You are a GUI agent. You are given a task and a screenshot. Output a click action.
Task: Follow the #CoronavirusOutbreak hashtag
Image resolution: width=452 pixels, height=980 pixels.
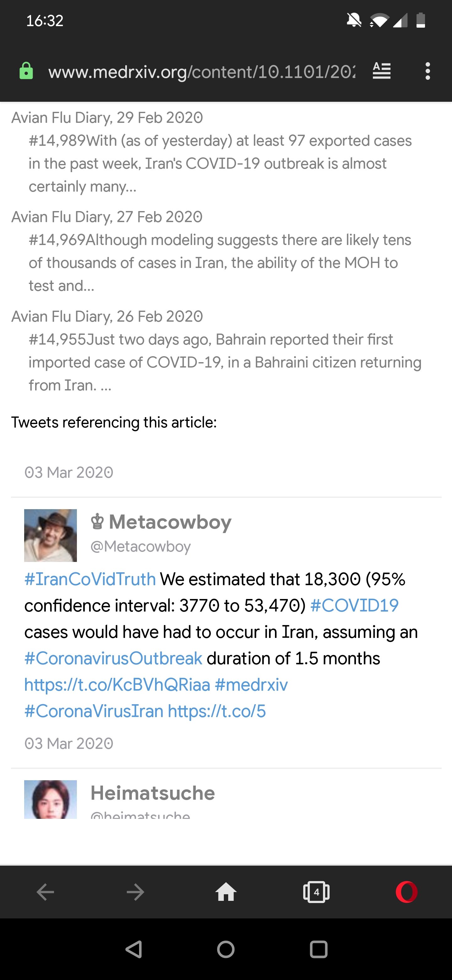point(113,659)
